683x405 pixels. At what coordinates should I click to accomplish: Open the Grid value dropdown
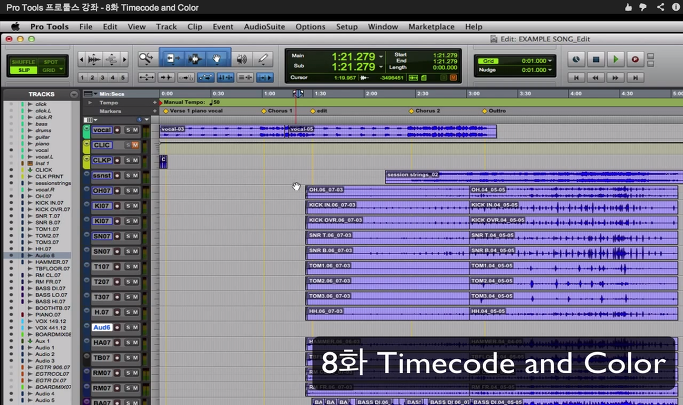(x=550, y=61)
